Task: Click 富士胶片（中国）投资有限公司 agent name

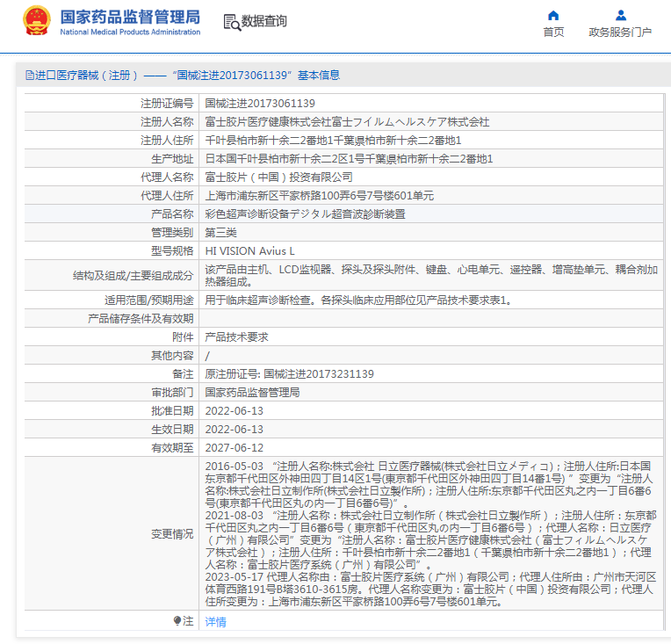Action: 279,177
